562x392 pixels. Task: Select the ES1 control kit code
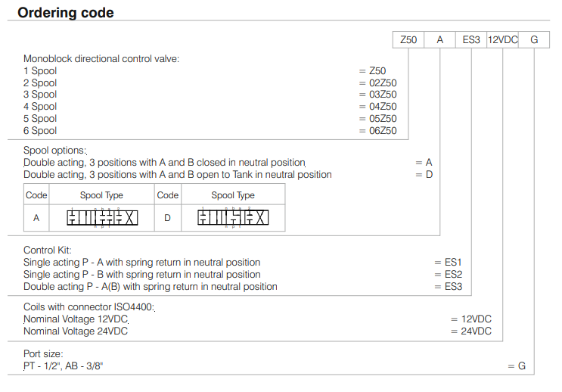coord(452,263)
